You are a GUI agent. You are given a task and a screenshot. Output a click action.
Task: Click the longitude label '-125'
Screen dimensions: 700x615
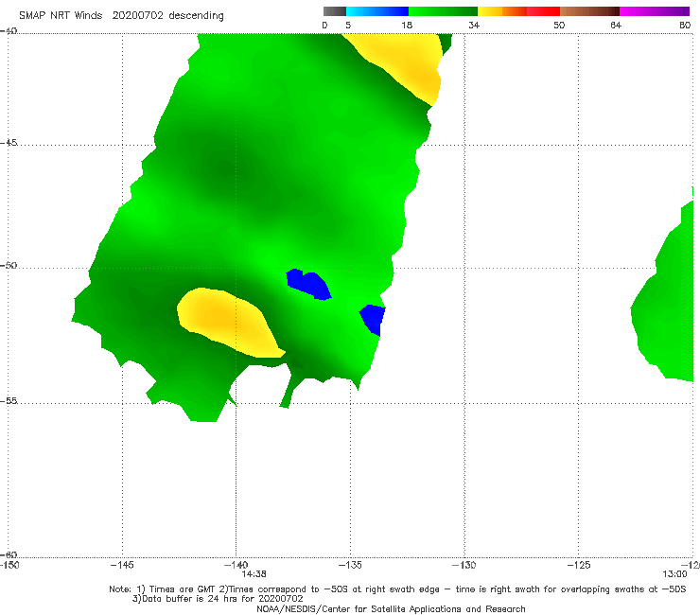pos(578,565)
